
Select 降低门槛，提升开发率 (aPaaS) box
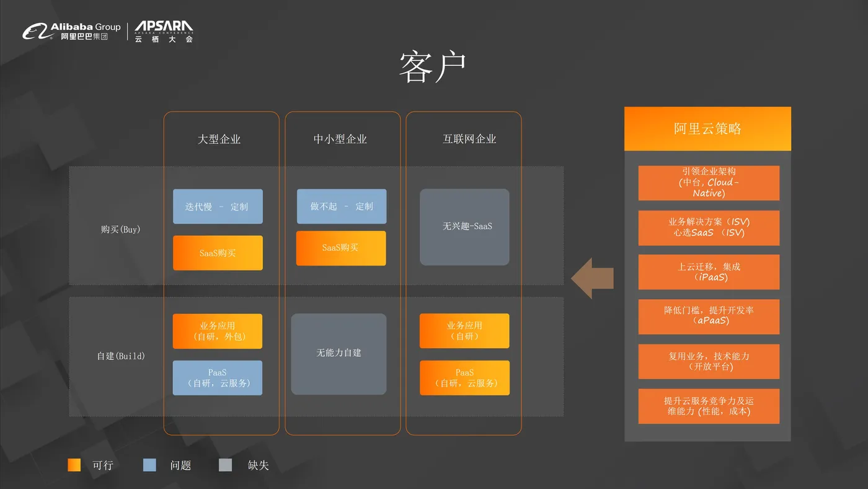tap(709, 316)
